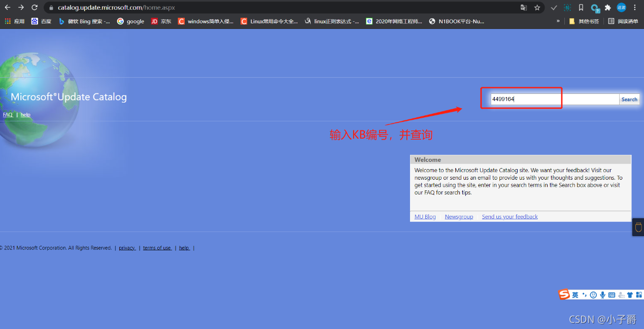Open the MU Blog link
Viewport: 644px width, 329px height.
click(x=425, y=217)
